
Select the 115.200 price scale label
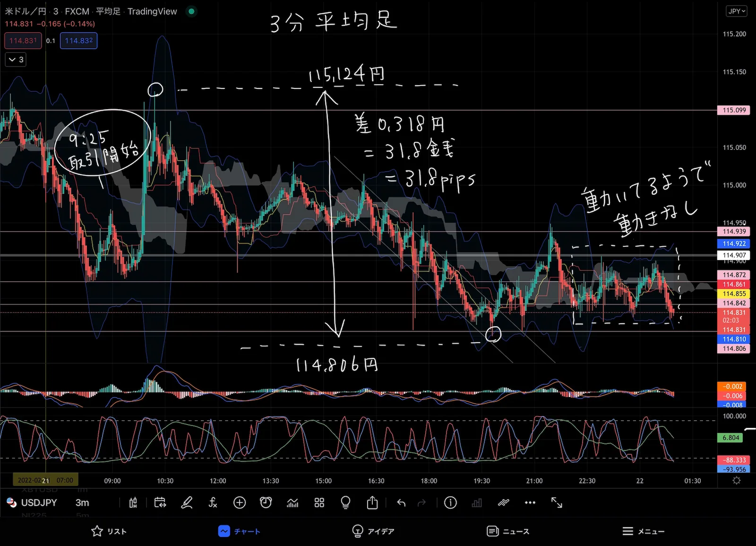pyautogui.click(x=734, y=34)
